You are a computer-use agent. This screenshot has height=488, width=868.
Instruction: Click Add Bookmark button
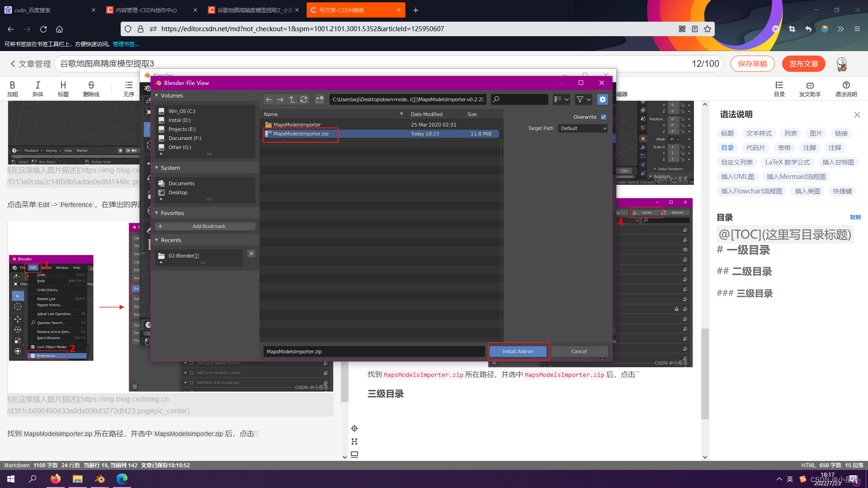point(205,226)
